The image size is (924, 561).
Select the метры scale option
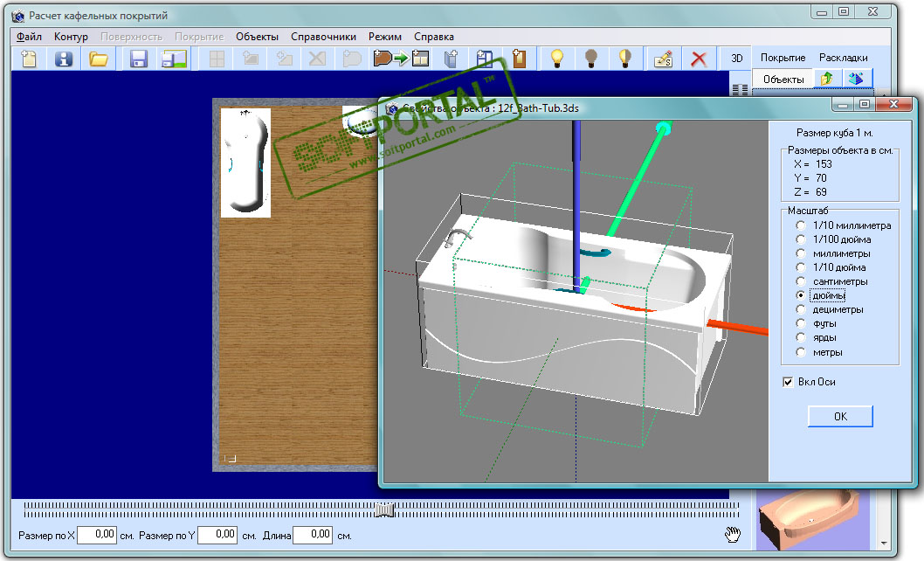(x=820, y=352)
